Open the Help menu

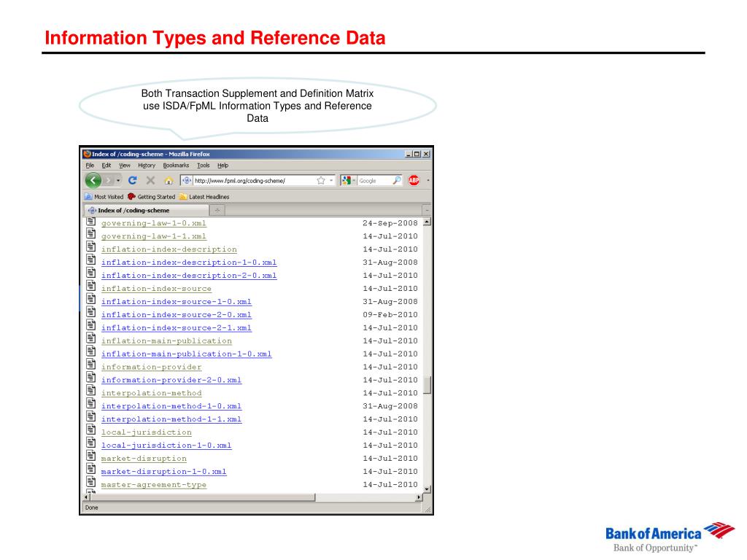pyautogui.click(x=223, y=166)
